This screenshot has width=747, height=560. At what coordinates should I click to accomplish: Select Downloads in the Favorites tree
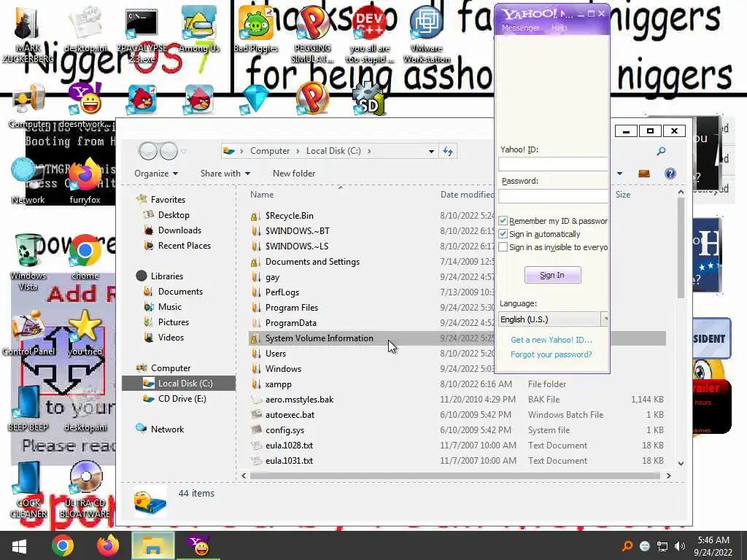[x=179, y=230]
